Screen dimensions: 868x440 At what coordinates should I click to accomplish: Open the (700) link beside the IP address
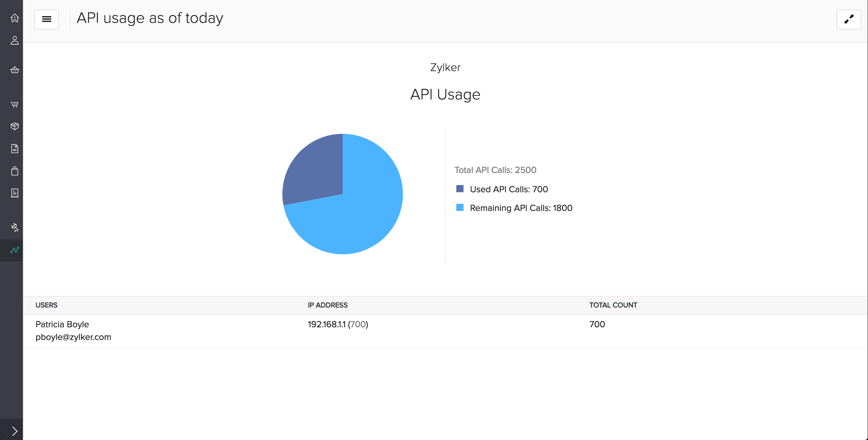click(358, 325)
